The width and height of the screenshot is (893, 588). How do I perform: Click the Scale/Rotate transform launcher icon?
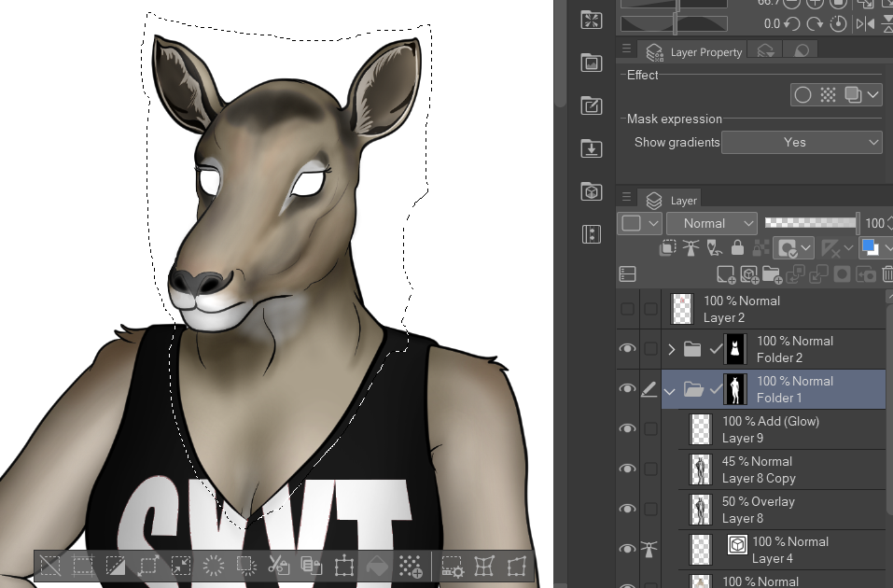[x=344, y=566]
